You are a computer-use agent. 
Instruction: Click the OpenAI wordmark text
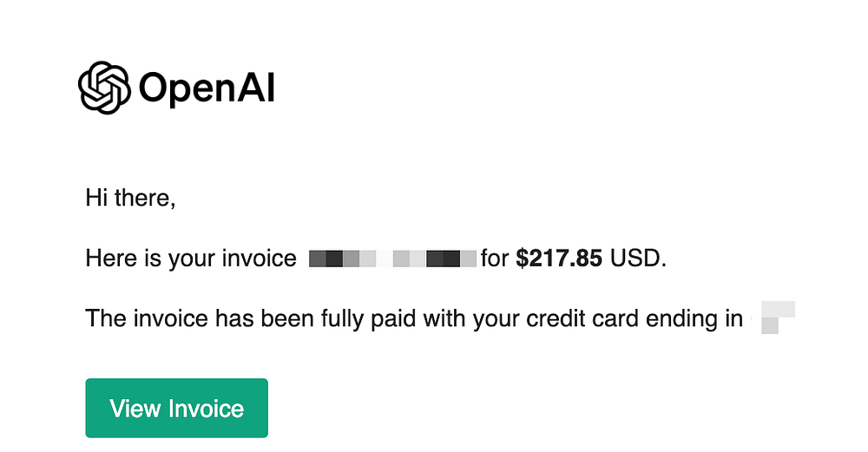207,88
